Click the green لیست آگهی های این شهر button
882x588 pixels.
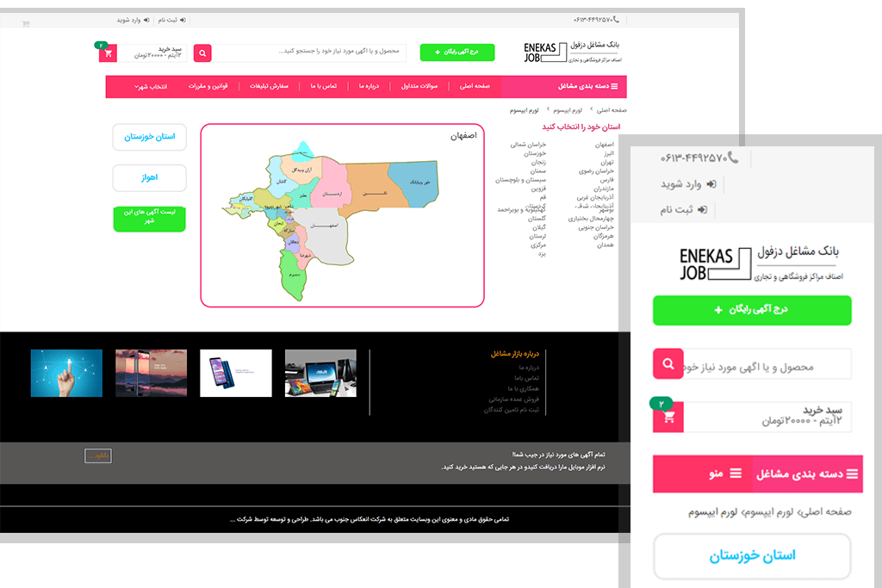click(x=149, y=219)
